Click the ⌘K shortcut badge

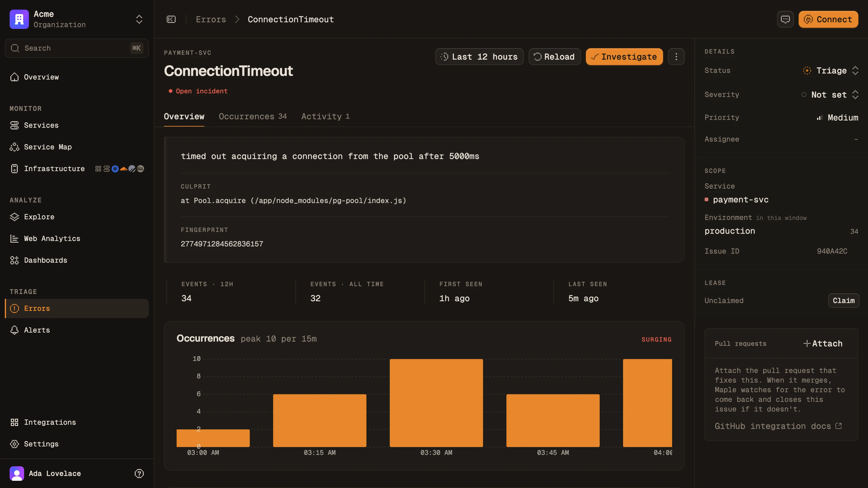pos(137,48)
